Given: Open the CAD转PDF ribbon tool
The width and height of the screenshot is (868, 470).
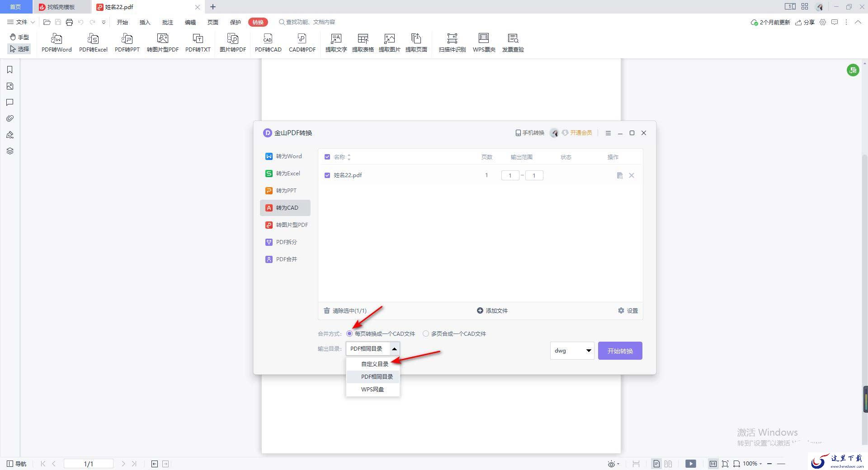Looking at the screenshot, I should pyautogui.click(x=302, y=43).
